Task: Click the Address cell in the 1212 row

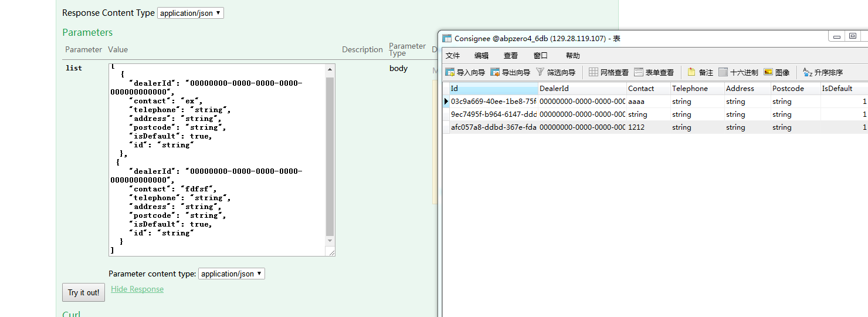Action: 747,127
